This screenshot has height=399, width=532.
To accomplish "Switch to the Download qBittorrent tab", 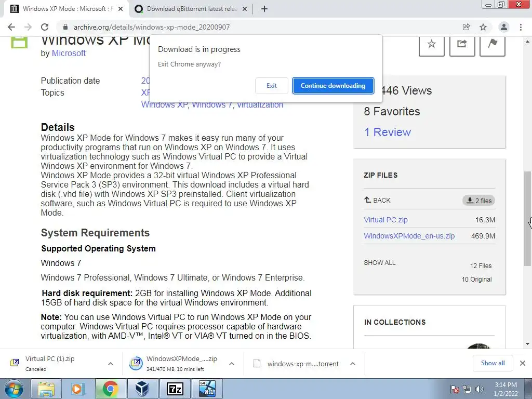I will [190, 9].
